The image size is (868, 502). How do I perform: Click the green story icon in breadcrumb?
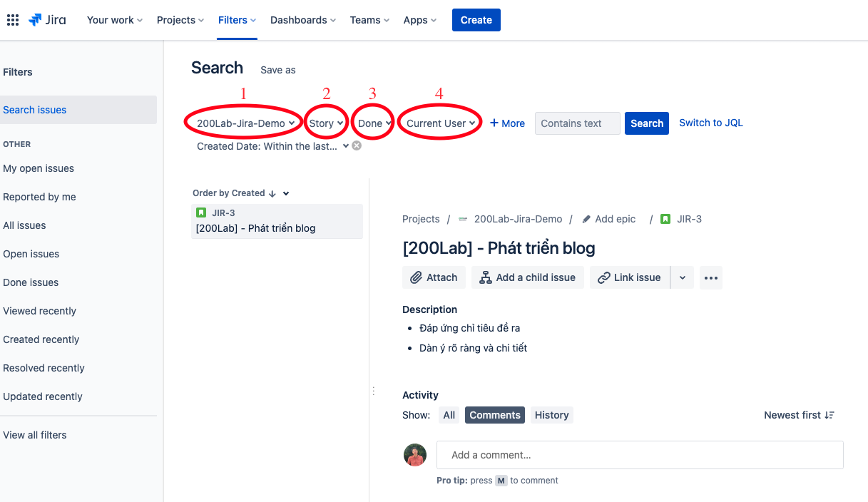(x=665, y=219)
